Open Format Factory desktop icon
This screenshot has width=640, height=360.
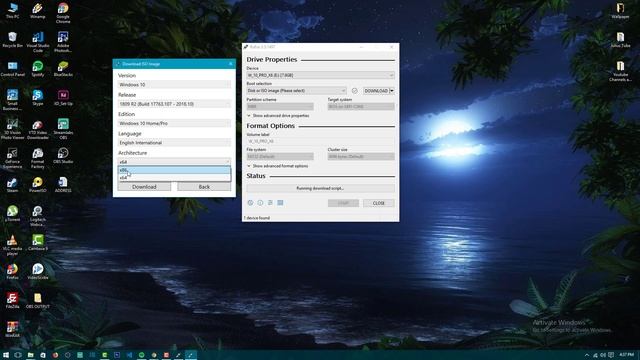point(38,158)
